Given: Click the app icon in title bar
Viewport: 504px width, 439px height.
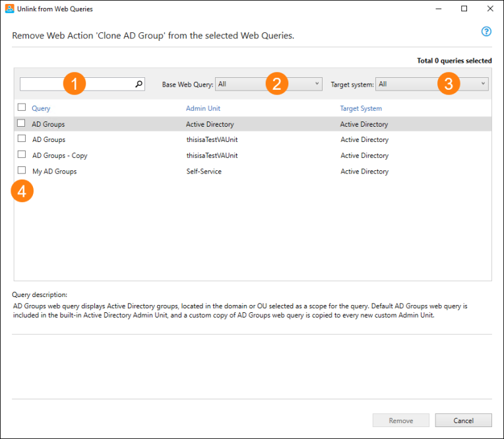Looking at the screenshot, I should point(9,9).
